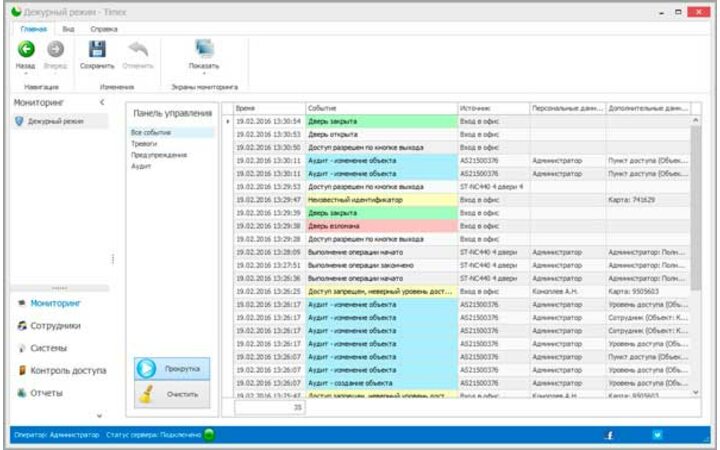
Task: Click the Сохранить floppy disk icon
Action: 97,49
